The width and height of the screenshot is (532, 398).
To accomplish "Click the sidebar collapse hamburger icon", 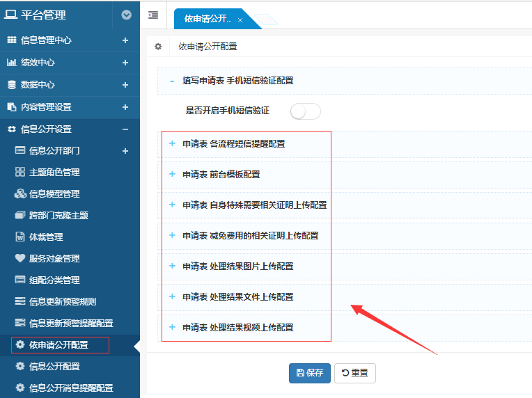I will coord(153,15).
